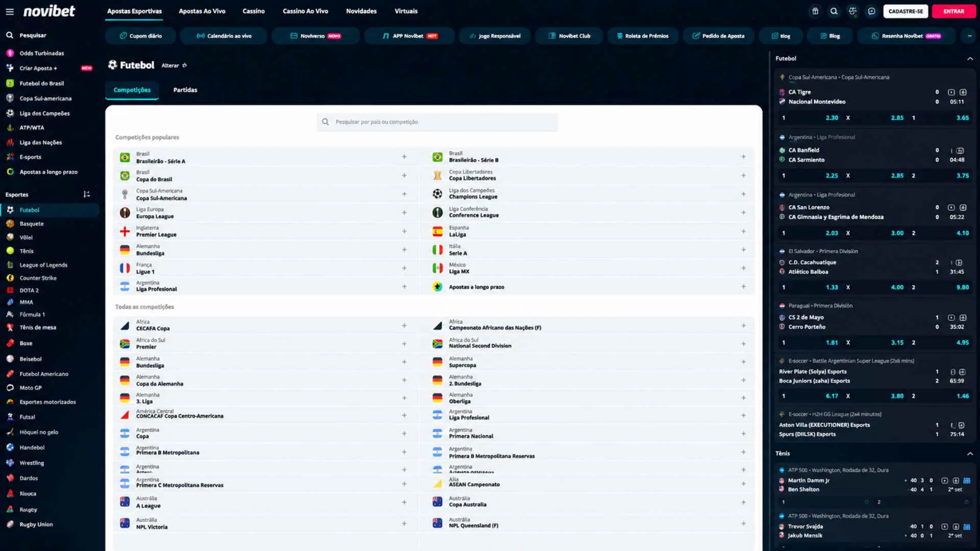Switch to the Partidas tab
Screen dimensions: 980x551
(x=185, y=90)
